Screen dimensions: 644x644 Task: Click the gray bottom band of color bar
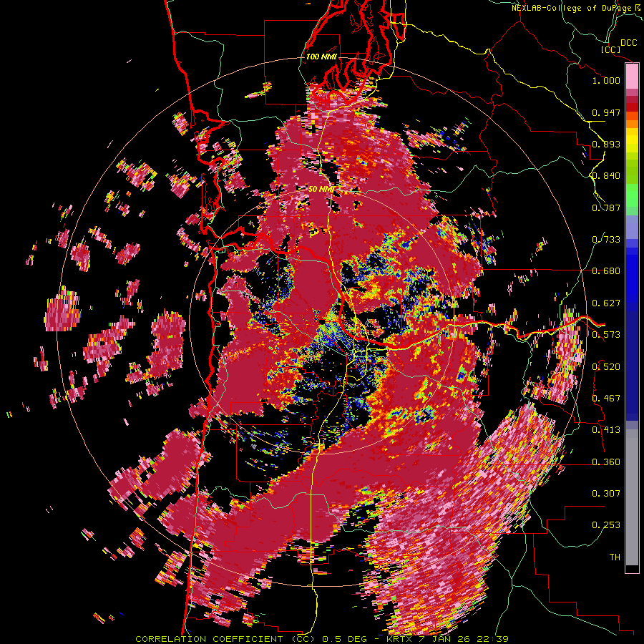pyautogui.click(x=632, y=497)
